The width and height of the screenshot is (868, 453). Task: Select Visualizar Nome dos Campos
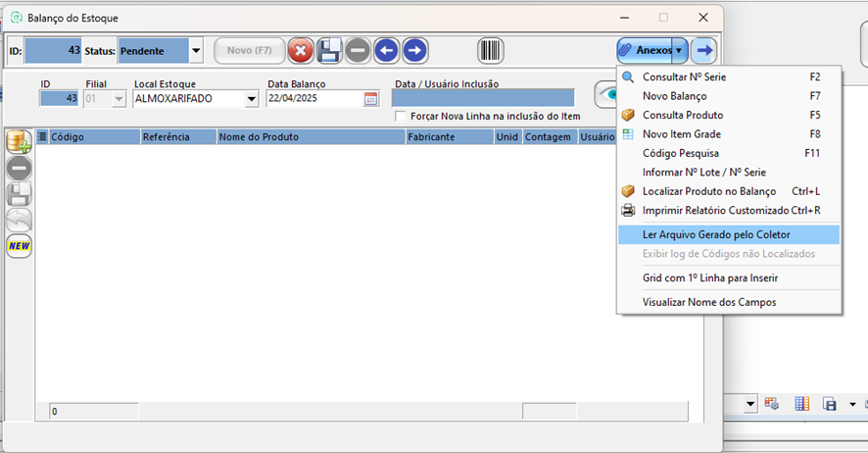point(729,302)
